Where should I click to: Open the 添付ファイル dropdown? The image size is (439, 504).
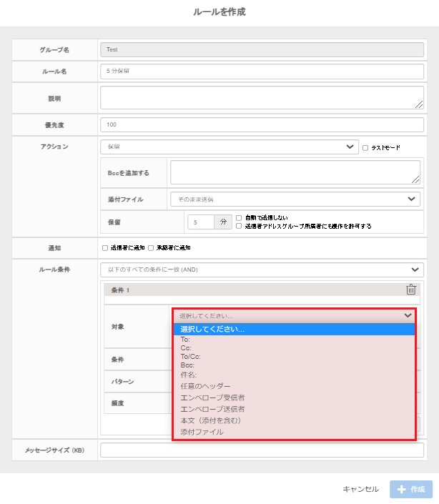295,199
